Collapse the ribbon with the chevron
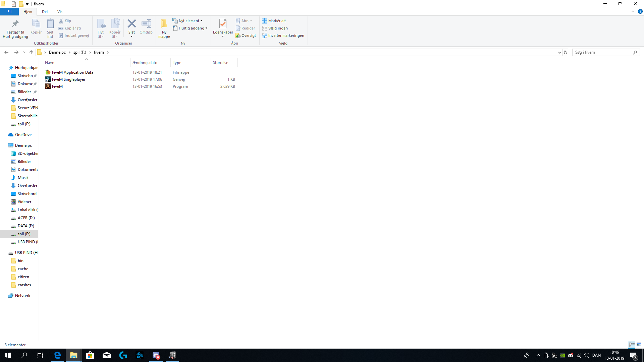Screen dimensions: 644x362 pyautogui.click(x=633, y=11)
